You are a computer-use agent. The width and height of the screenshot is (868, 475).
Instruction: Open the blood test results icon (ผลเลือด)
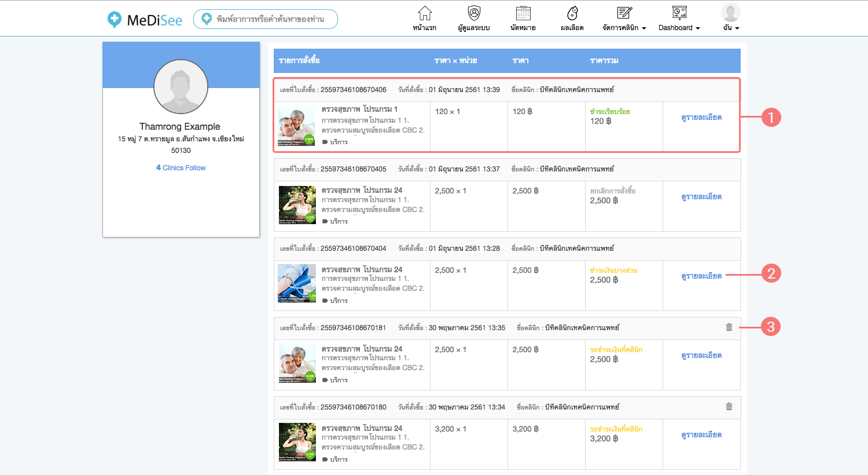tap(572, 14)
